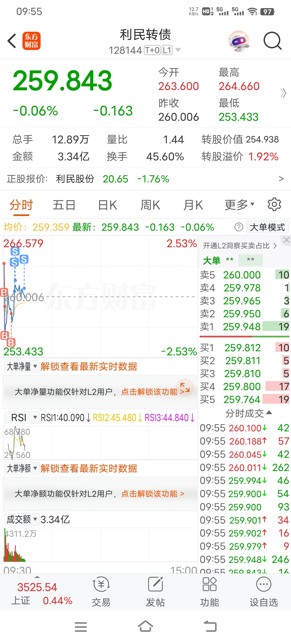291x644 pixels.
Task: Expand quote details with double chevron
Action: click(x=283, y=93)
